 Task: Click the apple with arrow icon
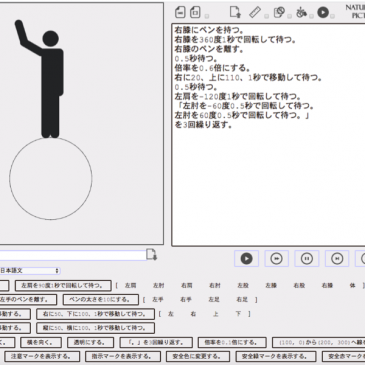click(x=301, y=13)
